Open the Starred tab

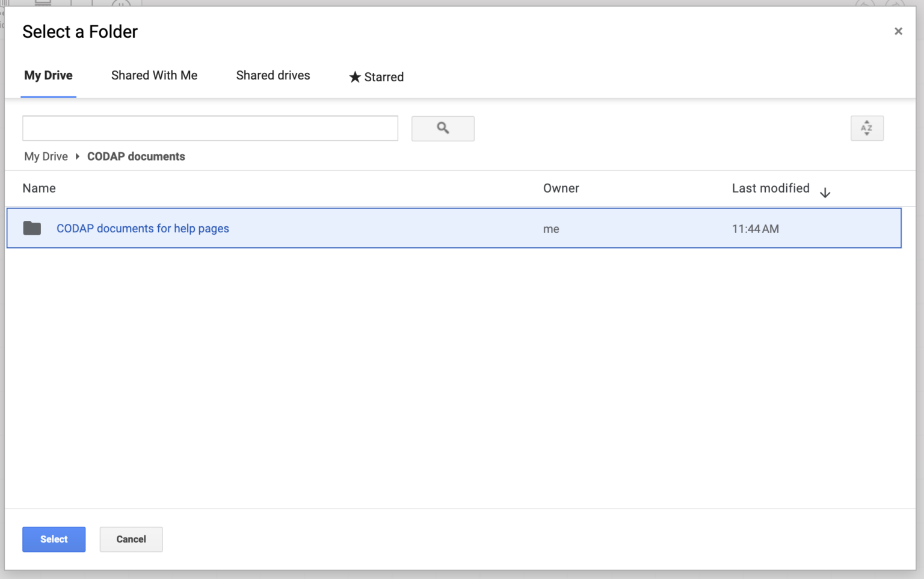(x=383, y=77)
